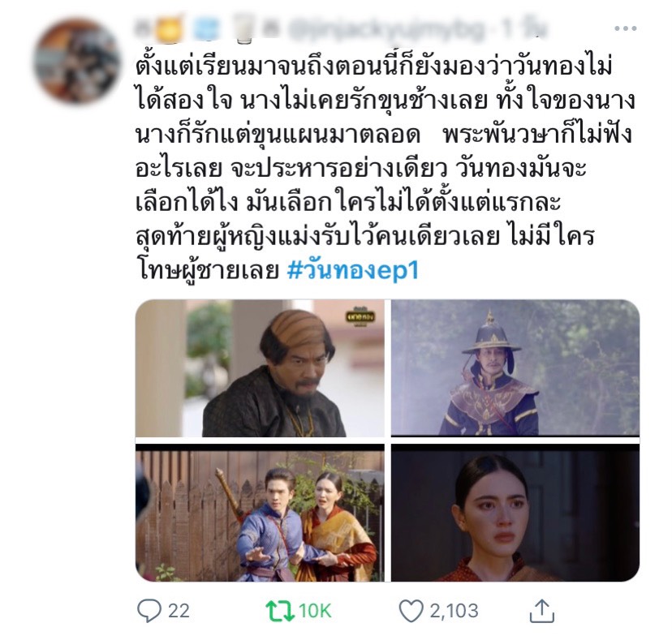This screenshot has width=672, height=636.
Task: Open the blurred profile avatar picture
Action: point(77,61)
